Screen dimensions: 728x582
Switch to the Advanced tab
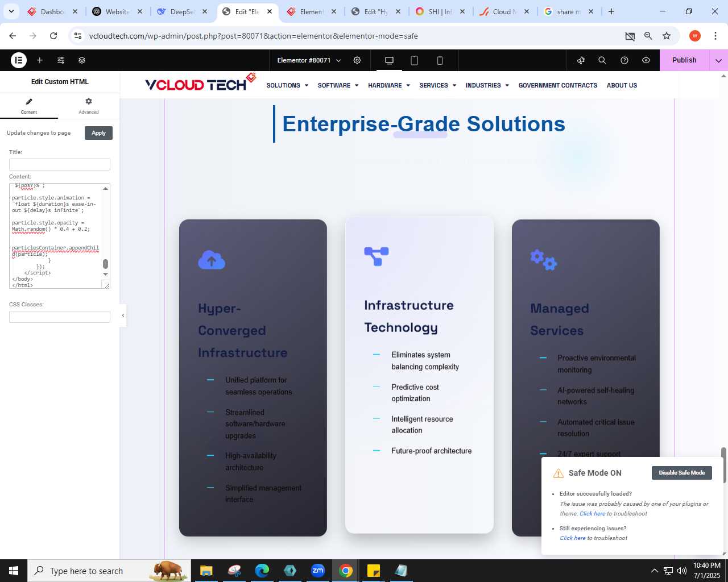pos(89,106)
